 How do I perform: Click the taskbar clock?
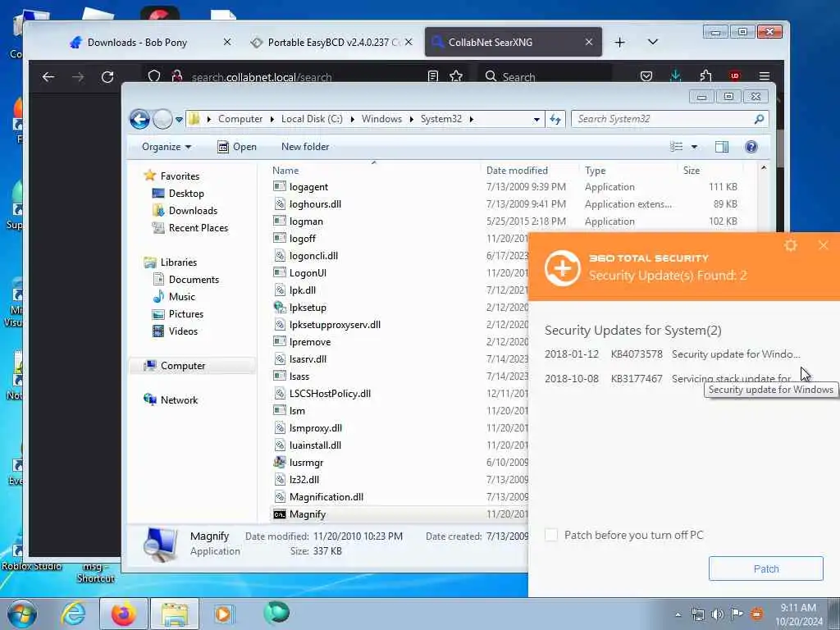tap(798, 614)
